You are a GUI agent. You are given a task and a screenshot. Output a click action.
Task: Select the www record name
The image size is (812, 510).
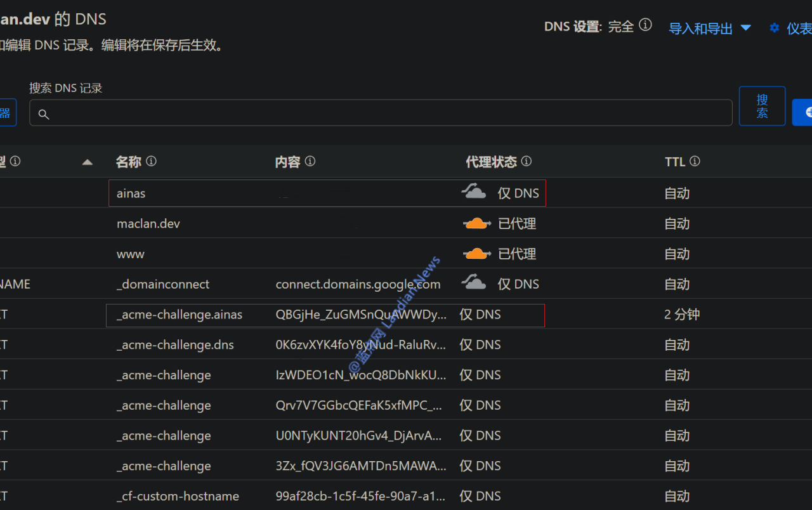click(131, 254)
